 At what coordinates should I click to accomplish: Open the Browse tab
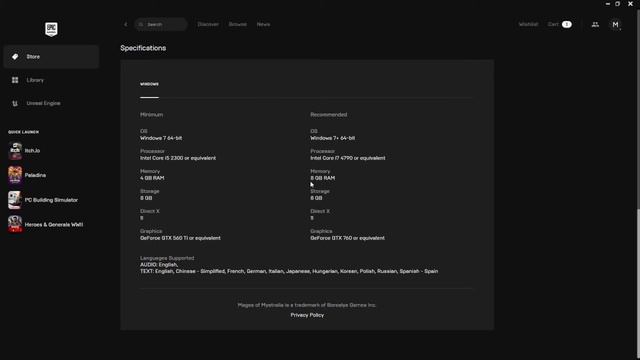pyautogui.click(x=238, y=24)
